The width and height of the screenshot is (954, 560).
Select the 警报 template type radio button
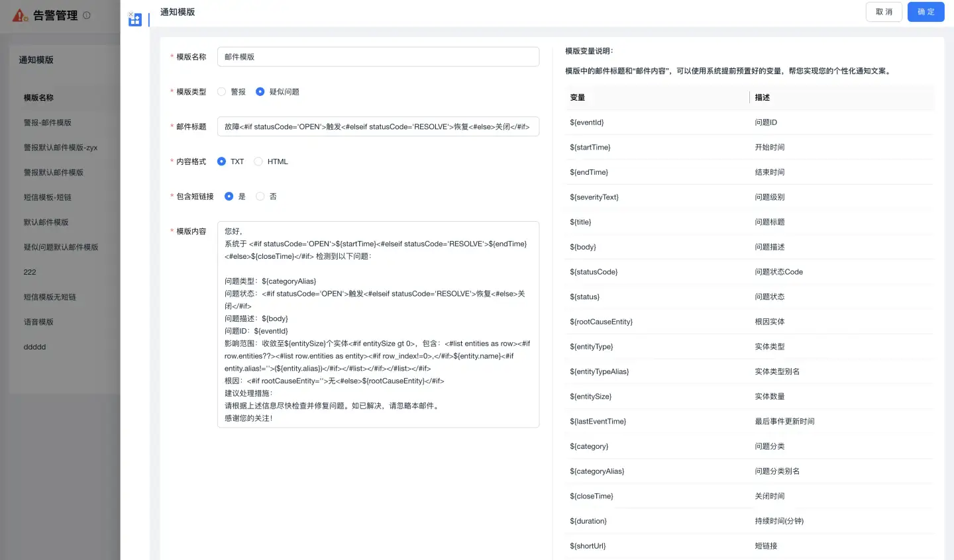pyautogui.click(x=221, y=91)
